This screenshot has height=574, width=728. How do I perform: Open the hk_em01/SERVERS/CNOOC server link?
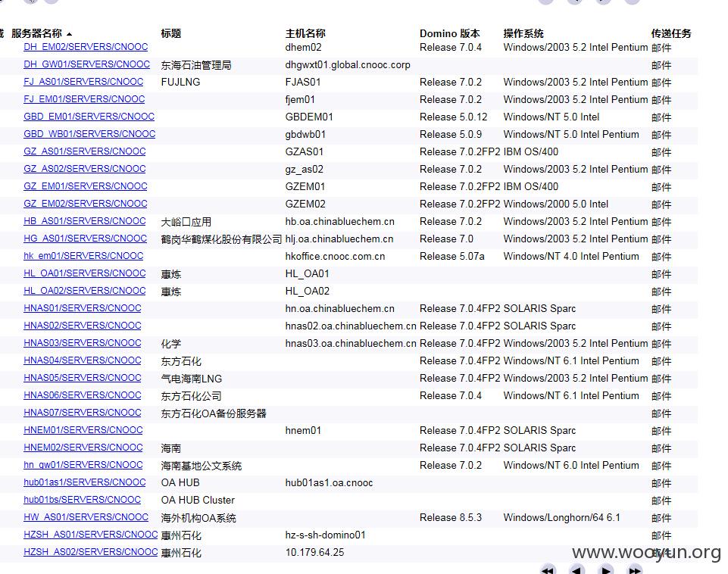point(83,256)
